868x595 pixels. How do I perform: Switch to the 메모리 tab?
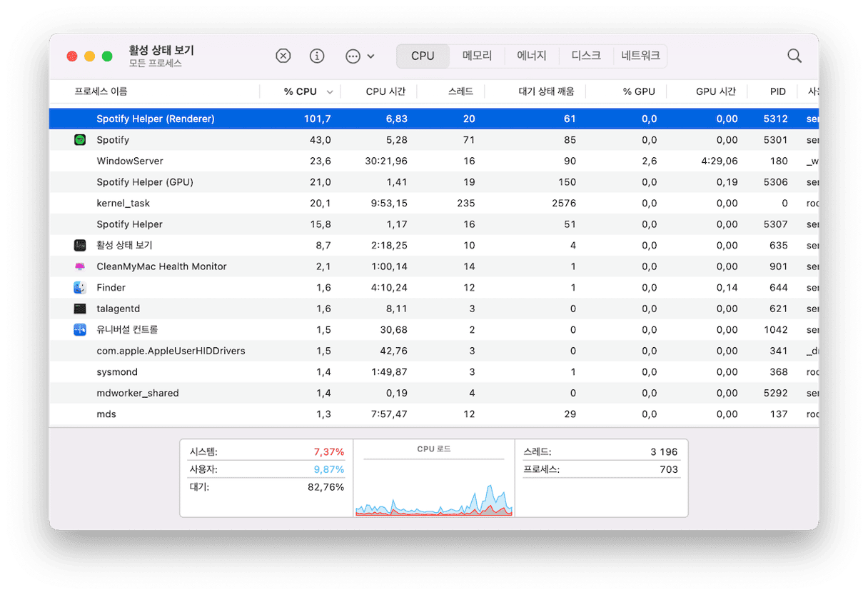click(x=477, y=56)
